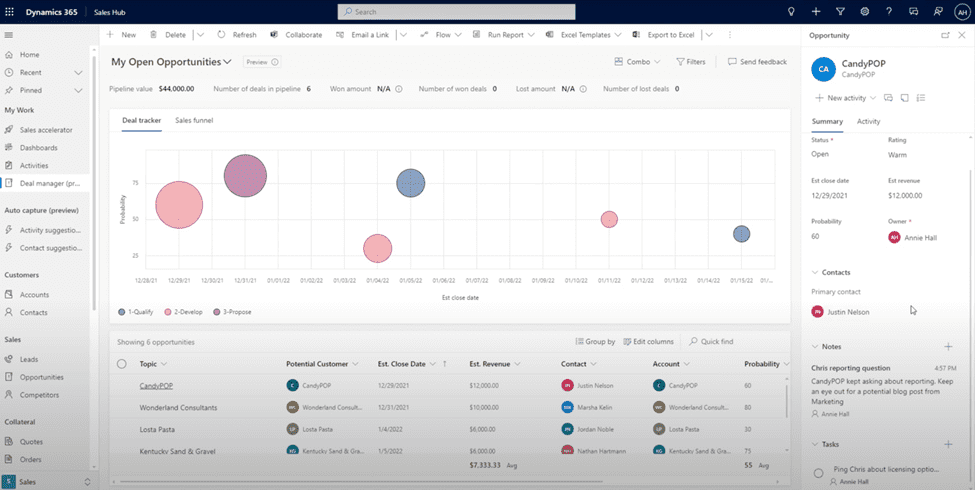This screenshot has width=975, height=490.
Task: Expand the Recent sidebar section
Action: click(78, 73)
